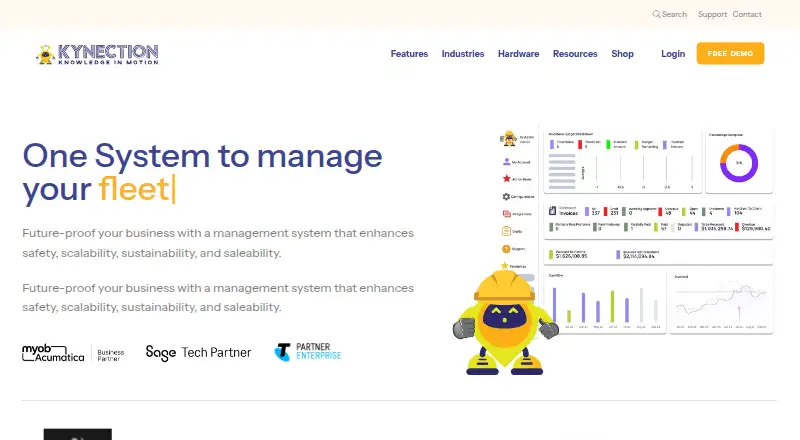The image size is (800, 440).
Task: Click the Configurations gear icon in dashboard
Action: click(x=506, y=197)
